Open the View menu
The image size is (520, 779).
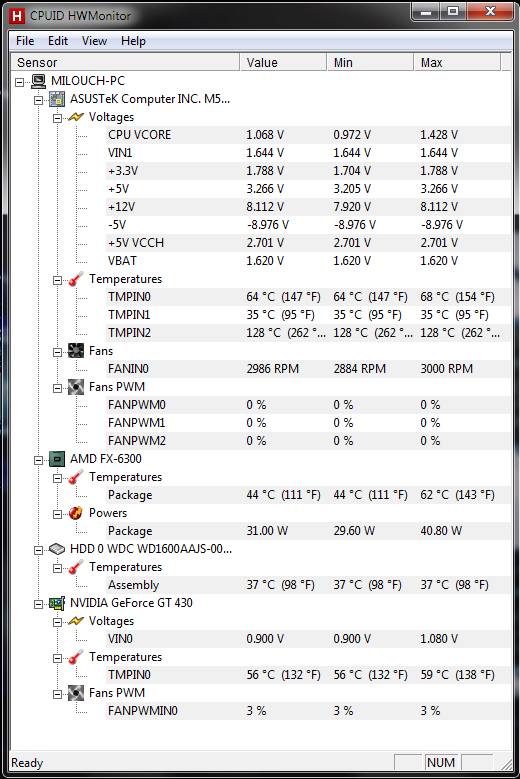(x=94, y=41)
